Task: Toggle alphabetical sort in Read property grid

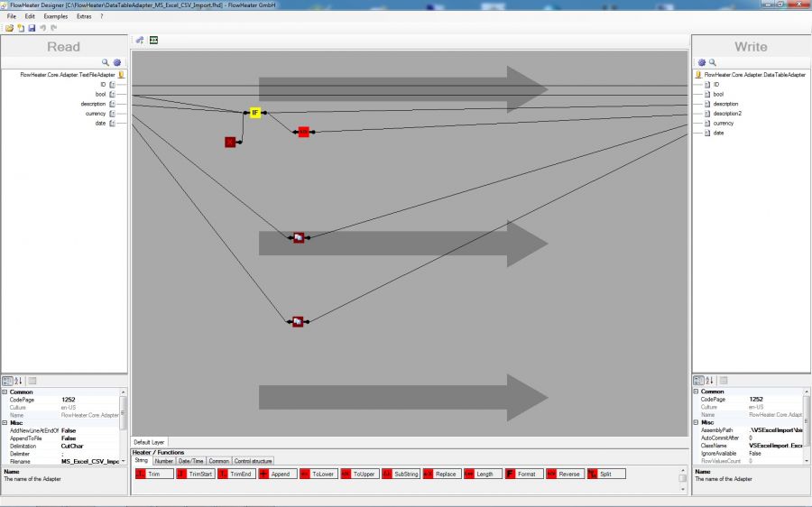Action: (18, 381)
